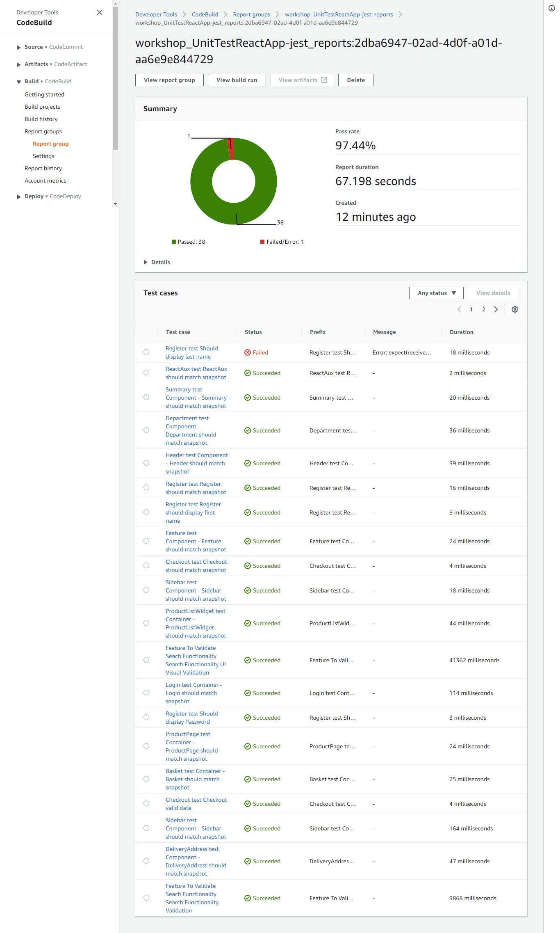The height and width of the screenshot is (933, 560).
Task: Click Succeeded icon for Header test row
Action: (x=248, y=463)
